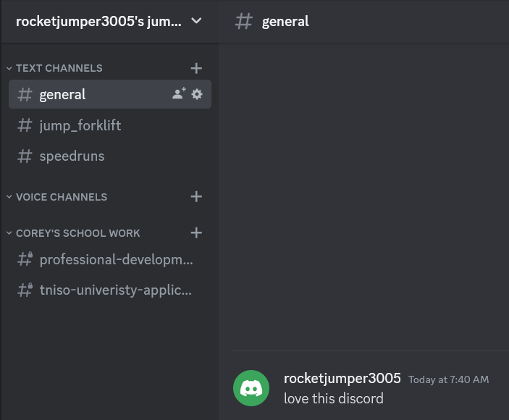Click the invite people icon on general
This screenshot has height=420, width=509.
179,94
